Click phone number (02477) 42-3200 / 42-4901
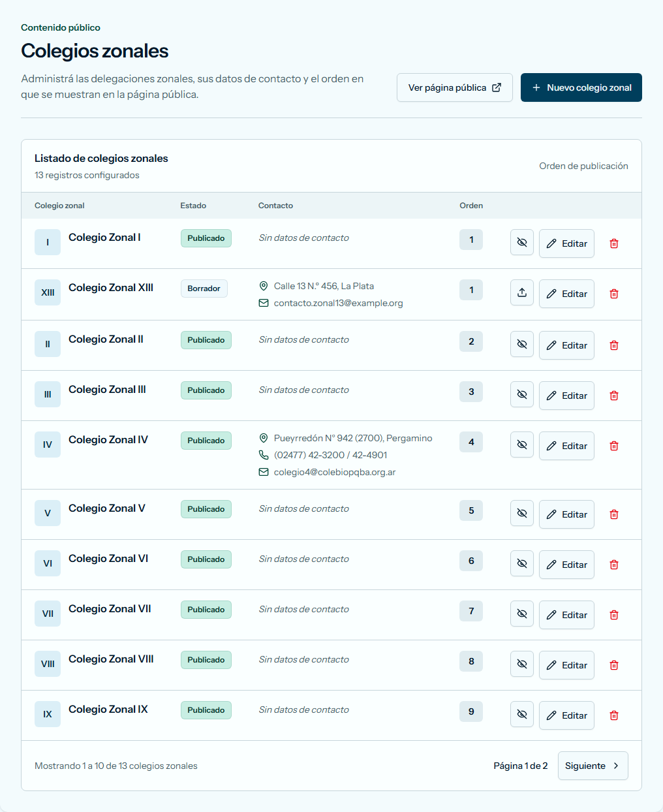This screenshot has height=812, width=663. click(x=330, y=455)
